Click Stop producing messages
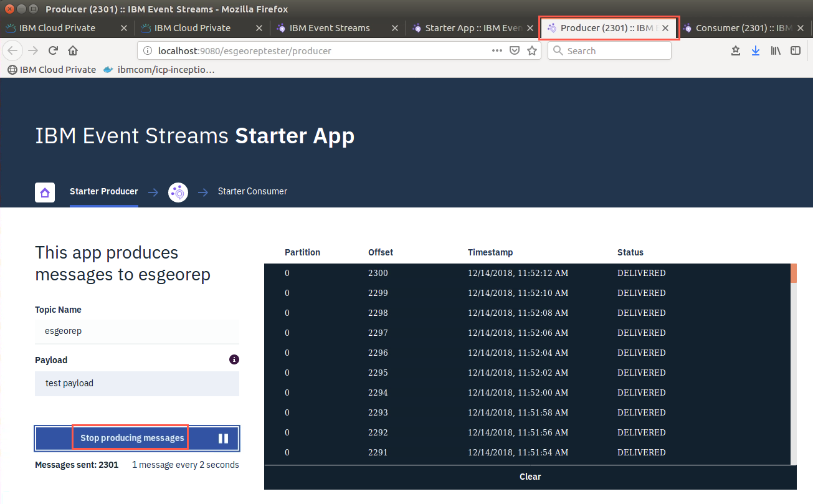Image resolution: width=813 pixels, height=504 pixels. pyautogui.click(x=137, y=438)
